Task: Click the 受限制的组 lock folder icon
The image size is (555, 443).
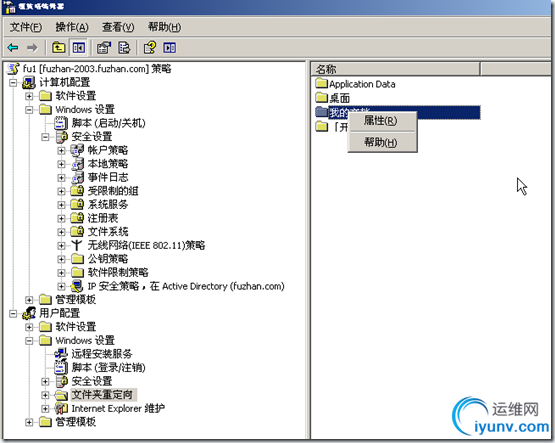Action: 77,191
